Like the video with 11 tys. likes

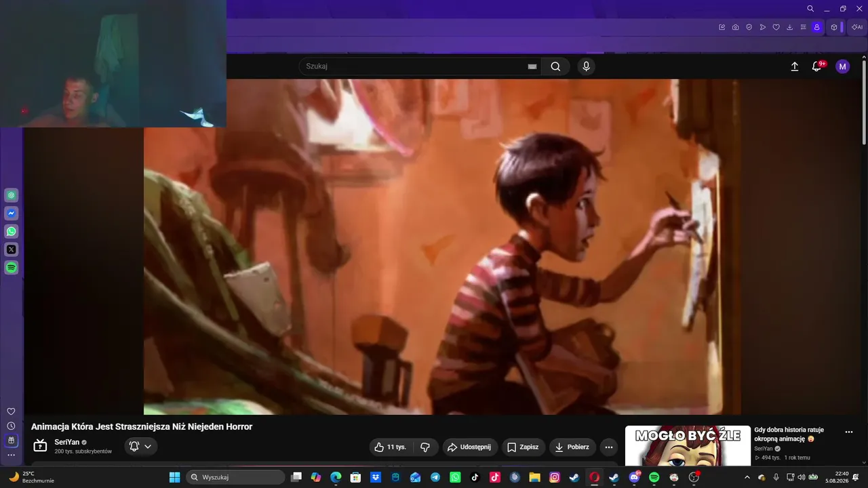click(391, 447)
